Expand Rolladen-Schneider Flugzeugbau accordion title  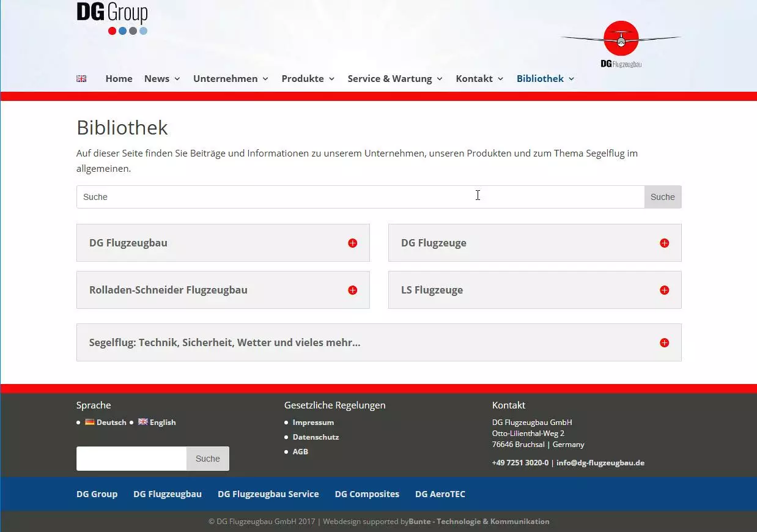pos(168,290)
